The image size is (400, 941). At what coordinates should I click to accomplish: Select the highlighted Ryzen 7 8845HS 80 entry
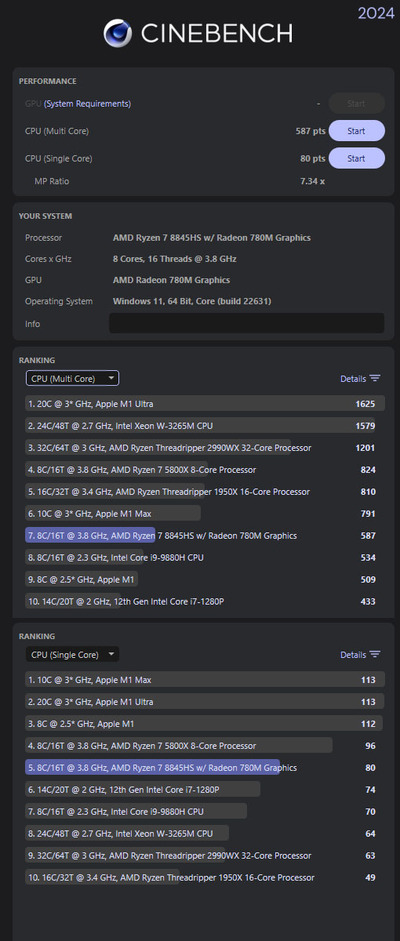(x=204, y=767)
